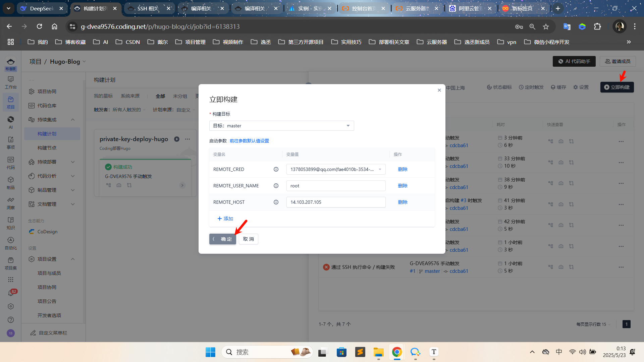Screen dimensions: 644x362
Task: Click 确定 button to confirm build
Action: (223, 239)
